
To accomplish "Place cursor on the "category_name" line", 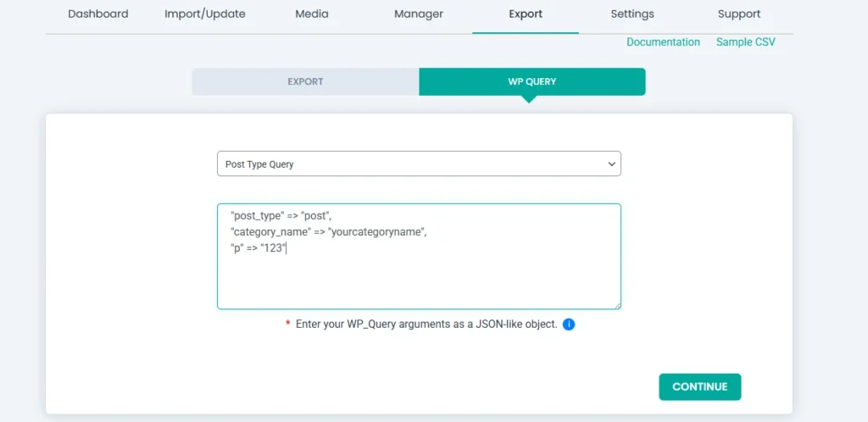I will [328, 232].
